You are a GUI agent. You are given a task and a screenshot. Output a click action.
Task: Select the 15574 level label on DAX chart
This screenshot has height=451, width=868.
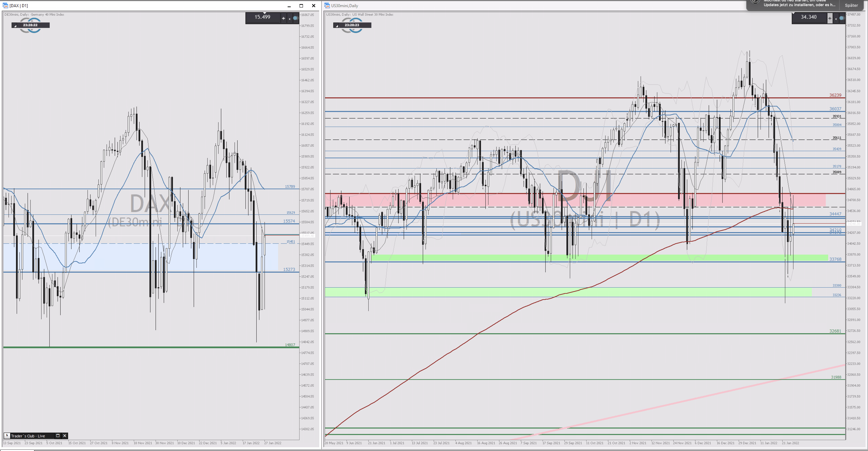tap(289, 221)
